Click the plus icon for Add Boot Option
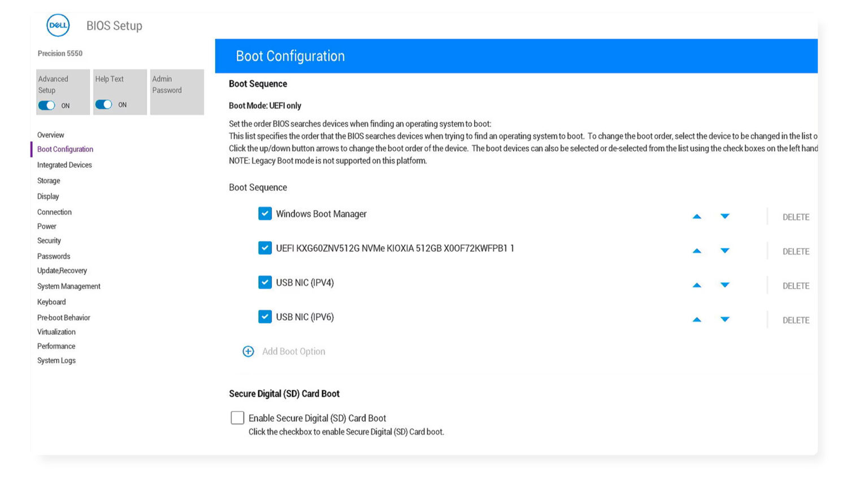868x488 pixels. 248,351
